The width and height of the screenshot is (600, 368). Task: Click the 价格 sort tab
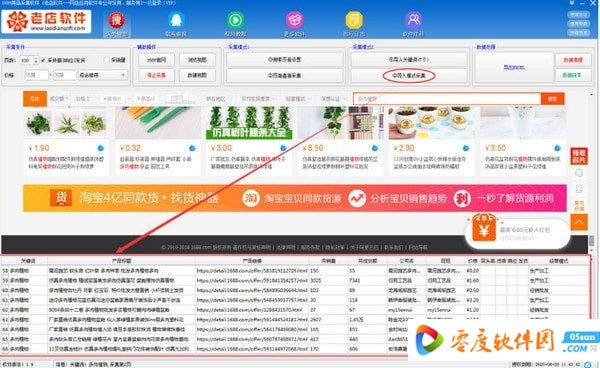point(83,99)
